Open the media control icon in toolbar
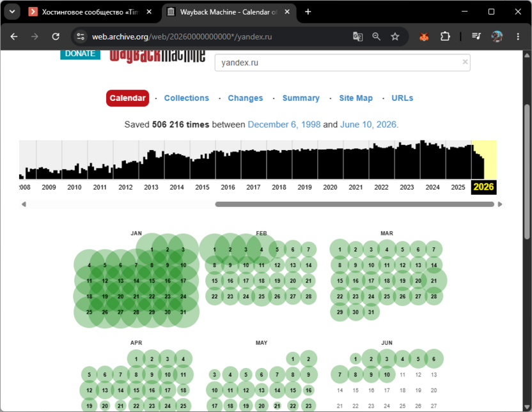532x412 pixels. pyautogui.click(x=476, y=36)
